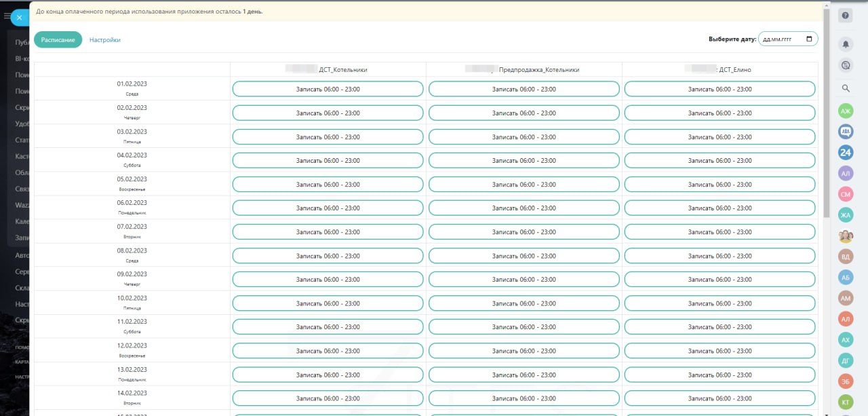Open the group chat icon in right sidebar
The height and width of the screenshot is (416, 868).
point(845,131)
